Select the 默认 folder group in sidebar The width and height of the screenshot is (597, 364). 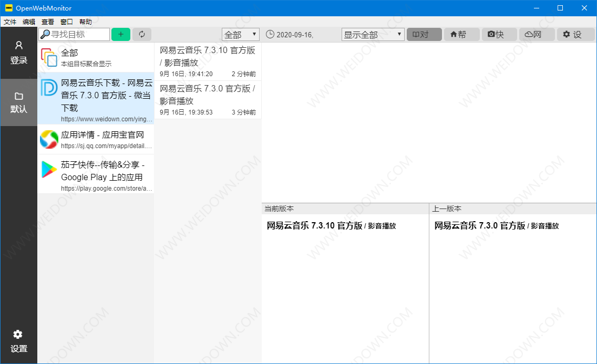point(19,102)
